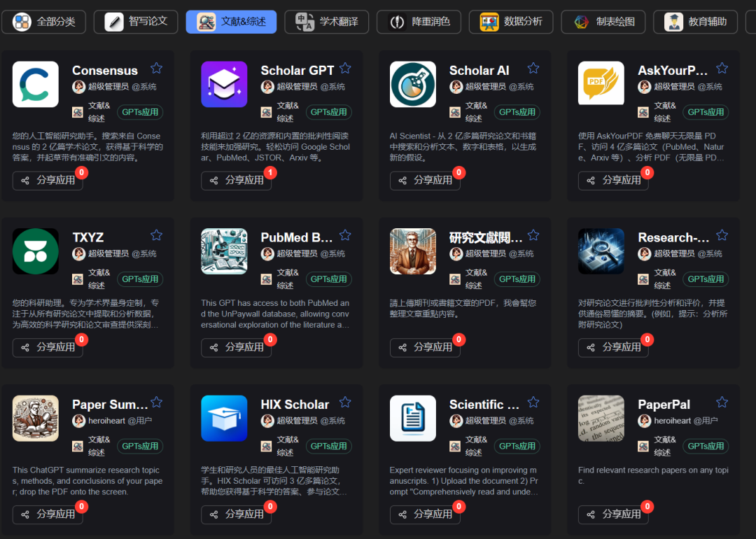Select the 文献&综述 category tab
This screenshot has height=539, width=756.
point(232,22)
